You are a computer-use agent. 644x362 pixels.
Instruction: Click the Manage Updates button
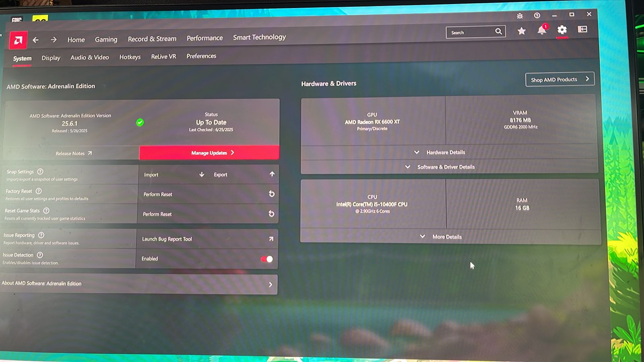pyautogui.click(x=209, y=153)
